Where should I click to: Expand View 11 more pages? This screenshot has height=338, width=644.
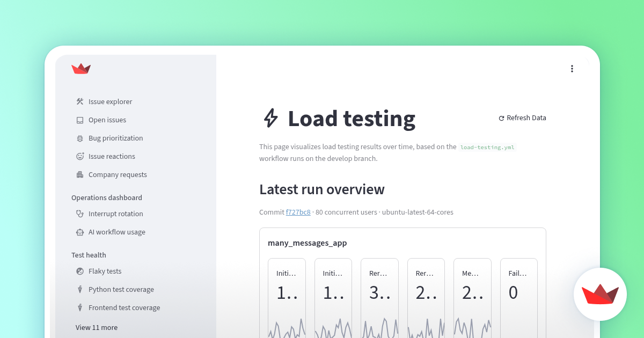97,327
